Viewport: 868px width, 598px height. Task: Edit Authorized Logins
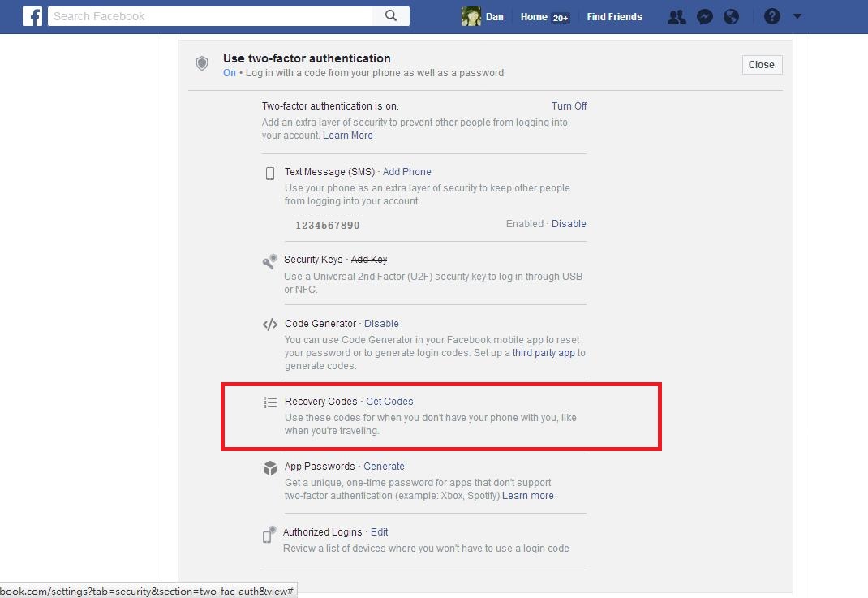pos(379,532)
